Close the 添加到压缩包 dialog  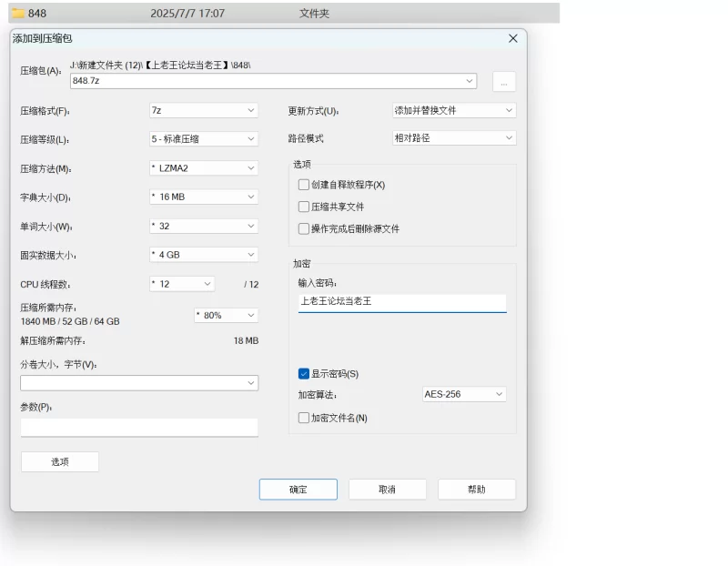(x=512, y=38)
